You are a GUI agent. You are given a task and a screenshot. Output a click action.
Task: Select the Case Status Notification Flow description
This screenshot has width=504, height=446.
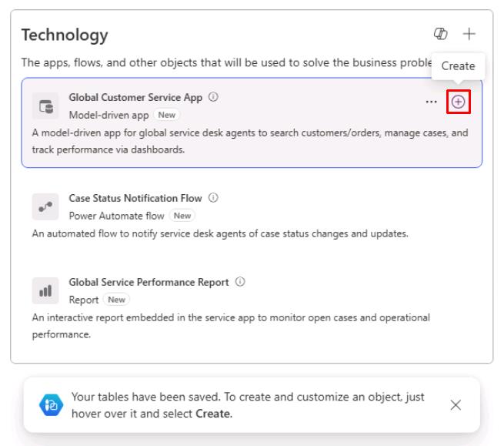click(x=220, y=233)
